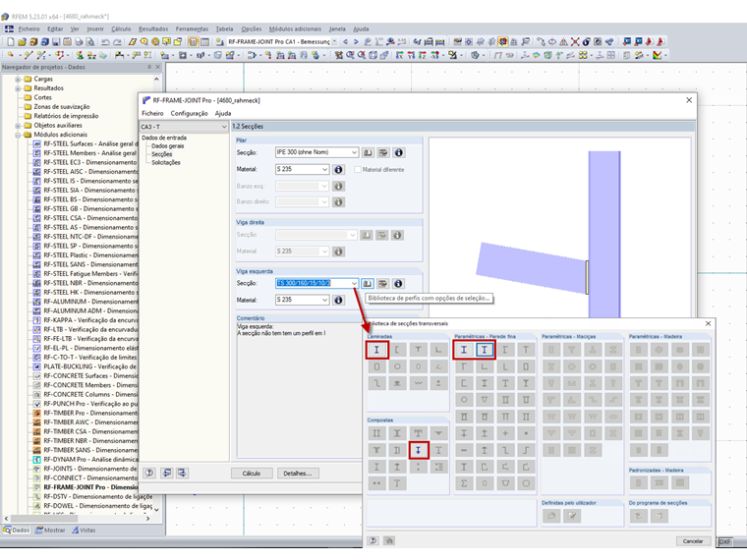747x560 pixels.
Task: Open RF-FRAME-JOINT Pro CA1 toolbar dropdown
Action: click(x=334, y=42)
